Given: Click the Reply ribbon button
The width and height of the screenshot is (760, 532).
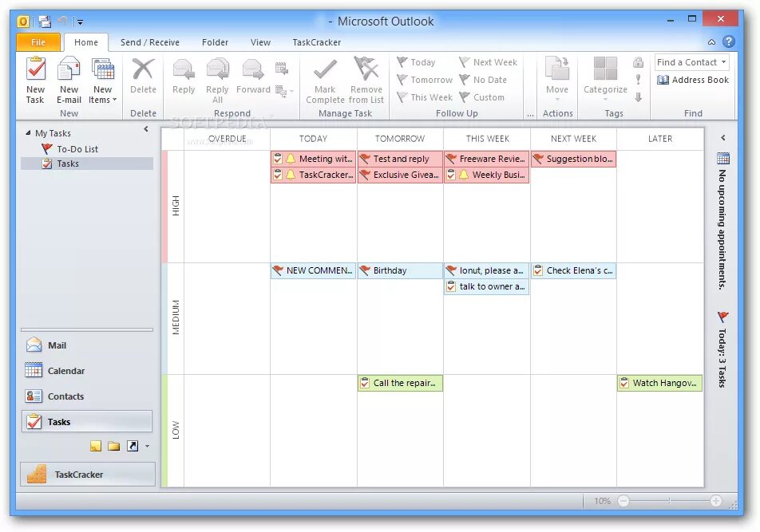Looking at the screenshot, I should [x=184, y=77].
